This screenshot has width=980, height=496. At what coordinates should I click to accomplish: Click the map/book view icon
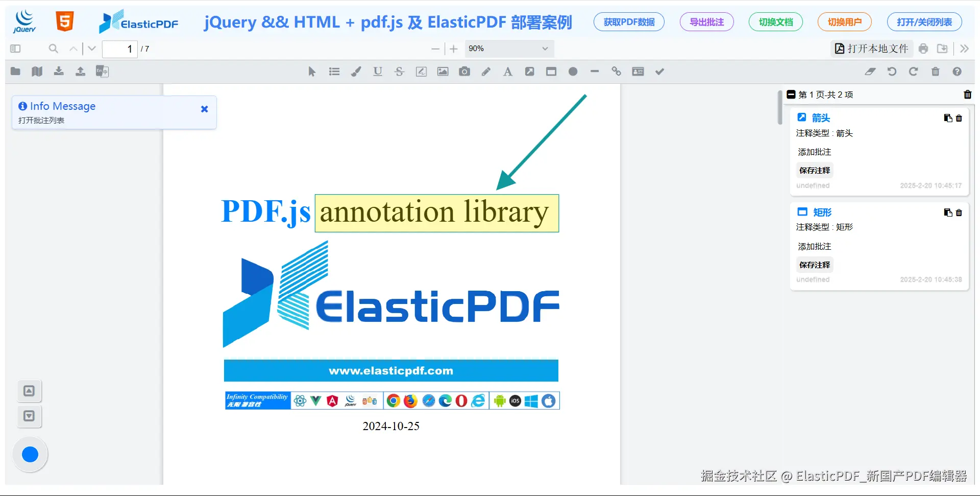(x=37, y=72)
